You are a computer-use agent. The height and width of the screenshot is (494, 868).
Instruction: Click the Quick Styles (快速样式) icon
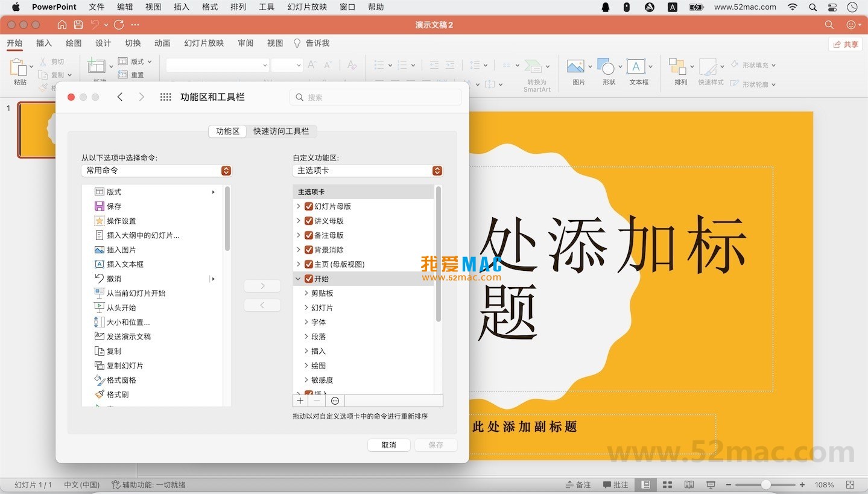click(x=708, y=66)
